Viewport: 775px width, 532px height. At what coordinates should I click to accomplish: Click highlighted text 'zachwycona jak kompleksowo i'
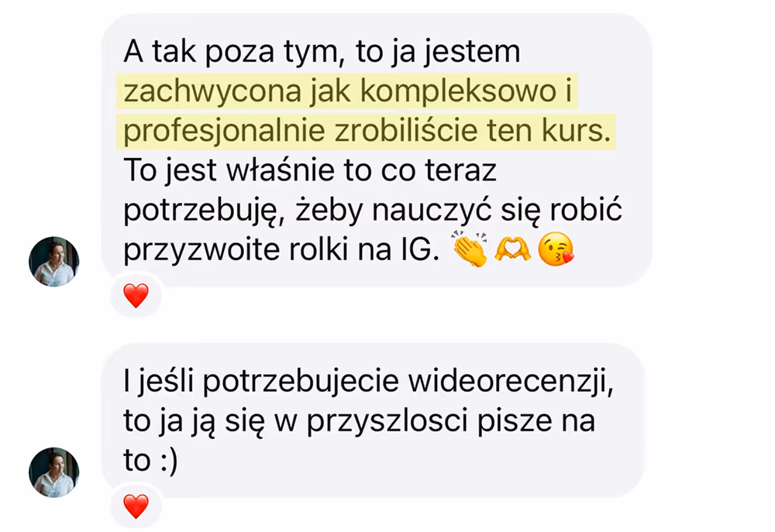[x=347, y=91]
